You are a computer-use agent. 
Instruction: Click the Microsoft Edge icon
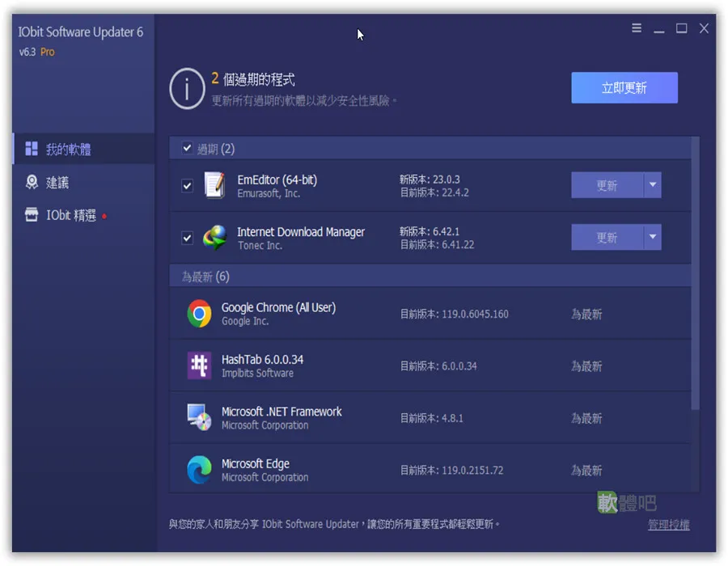click(199, 470)
